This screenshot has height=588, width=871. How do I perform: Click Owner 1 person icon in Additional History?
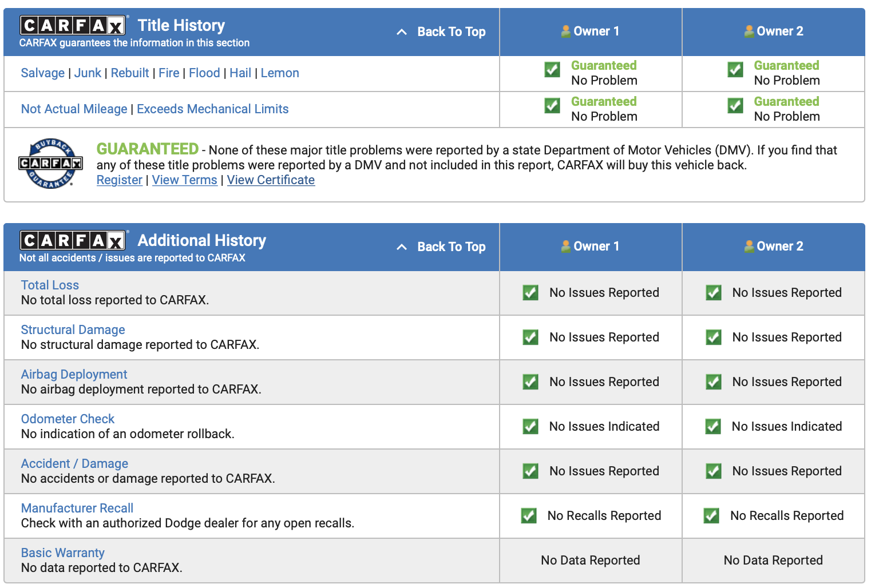pyautogui.click(x=566, y=247)
